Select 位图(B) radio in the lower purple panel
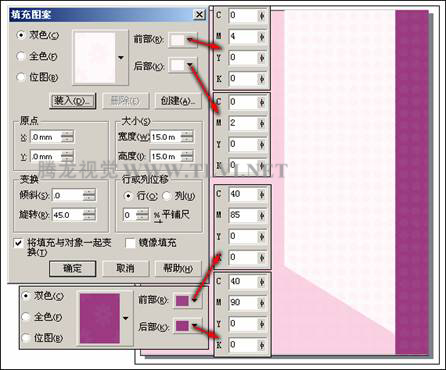This screenshot has width=446, height=370. coord(26,338)
